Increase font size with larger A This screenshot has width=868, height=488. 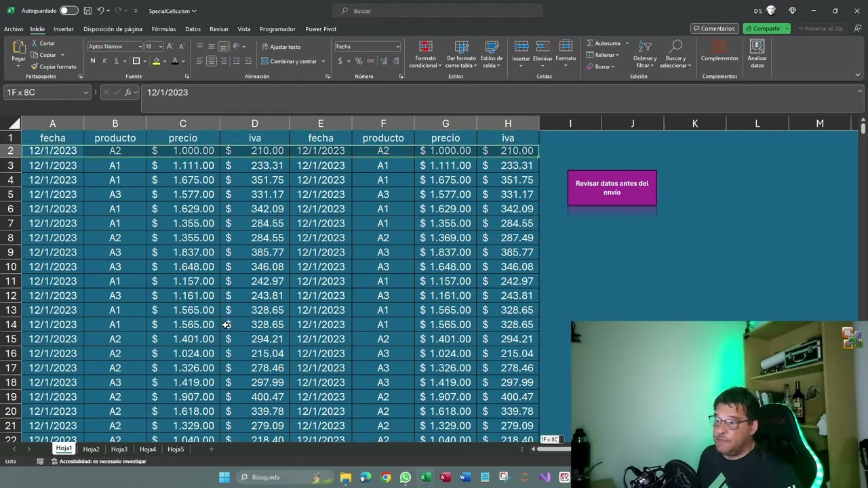170,46
